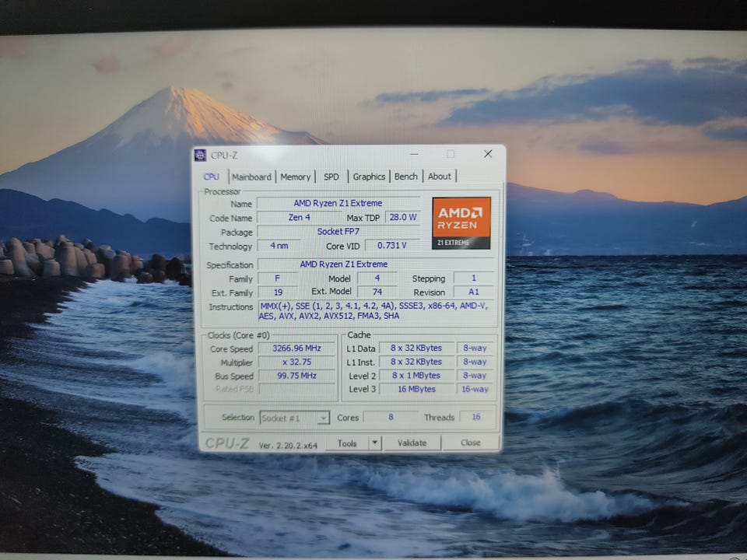Click the Instructions list text box
The height and width of the screenshot is (560, 747).
click(377, 311)
